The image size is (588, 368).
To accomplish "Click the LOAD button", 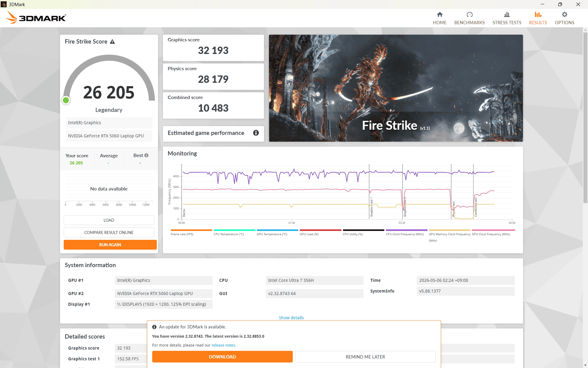I will (x=109, y=220).
